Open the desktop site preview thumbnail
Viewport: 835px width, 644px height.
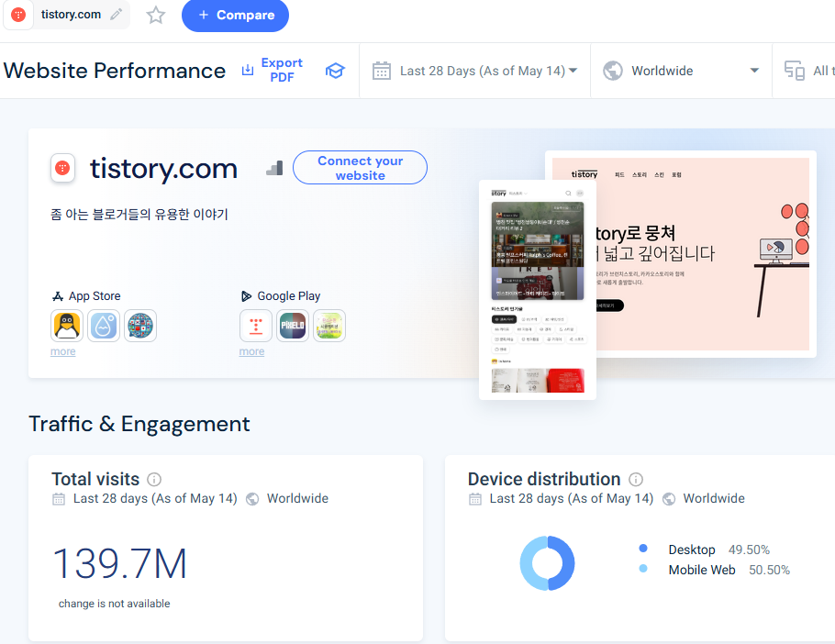707,254
